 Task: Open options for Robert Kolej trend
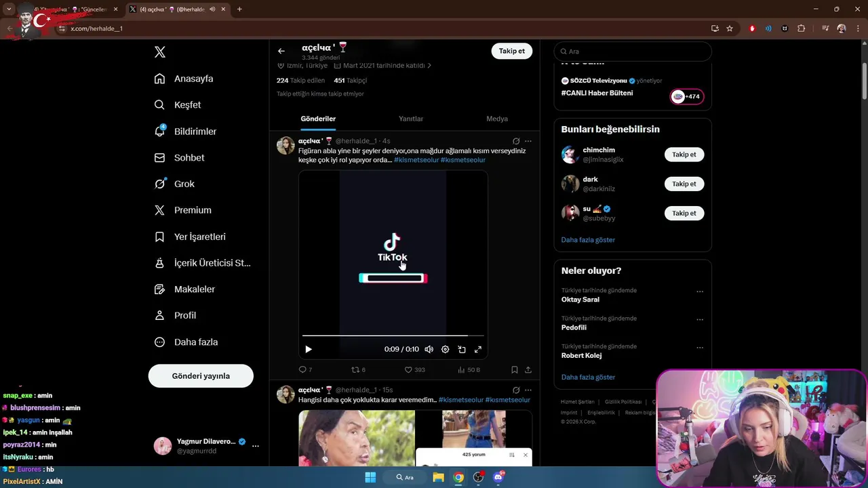tap(700, 348)
